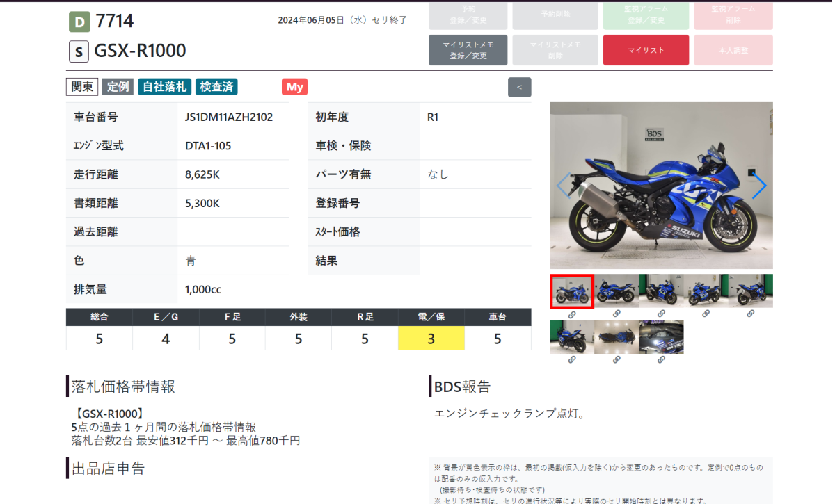Click the yellow 電/保 score cell showing 3
The height and width of the screenshot is (504, 835).
click(x=431, y=339)
